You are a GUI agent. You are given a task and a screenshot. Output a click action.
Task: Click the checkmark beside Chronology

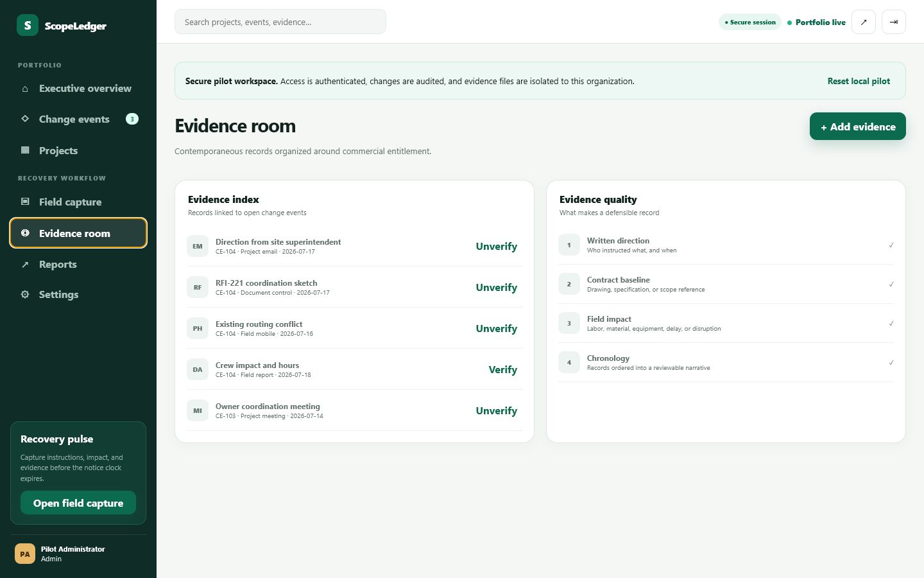(x=891, y=363)
